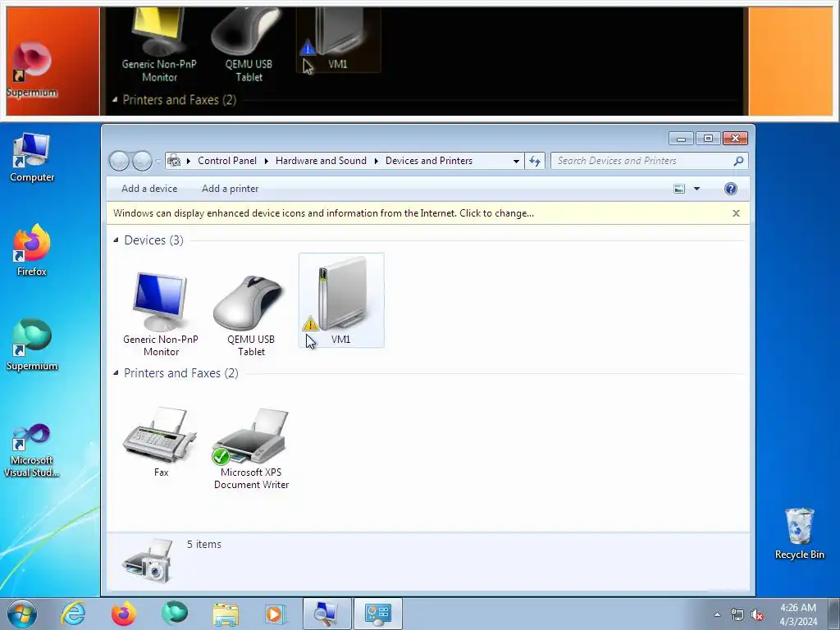Expand the arrow after Control Panel breadcrumb

pos(267,161)
